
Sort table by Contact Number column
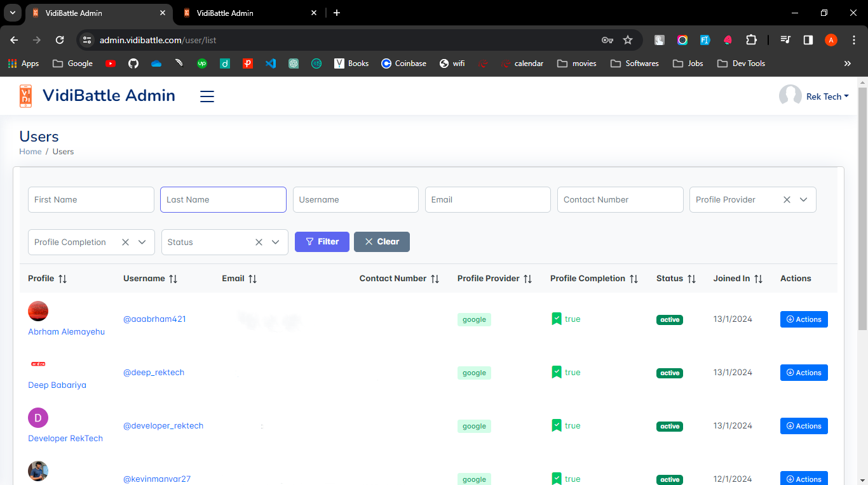point(435,279)
